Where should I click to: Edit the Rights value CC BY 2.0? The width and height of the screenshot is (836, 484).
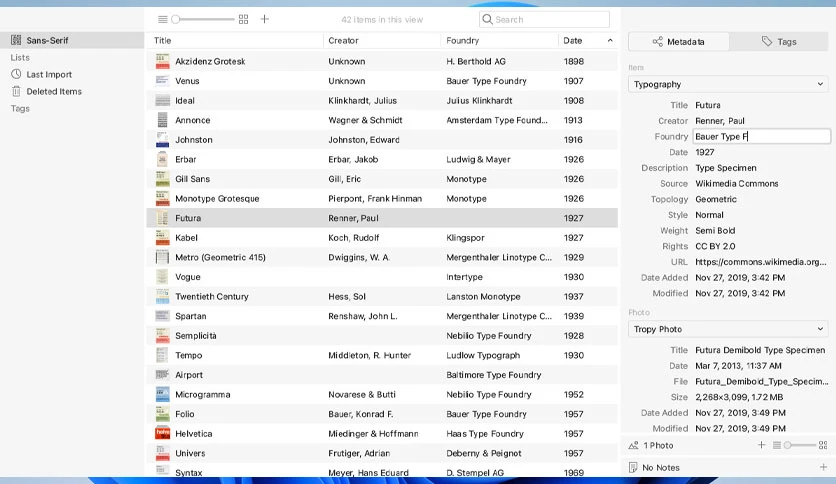click(715, 246)
